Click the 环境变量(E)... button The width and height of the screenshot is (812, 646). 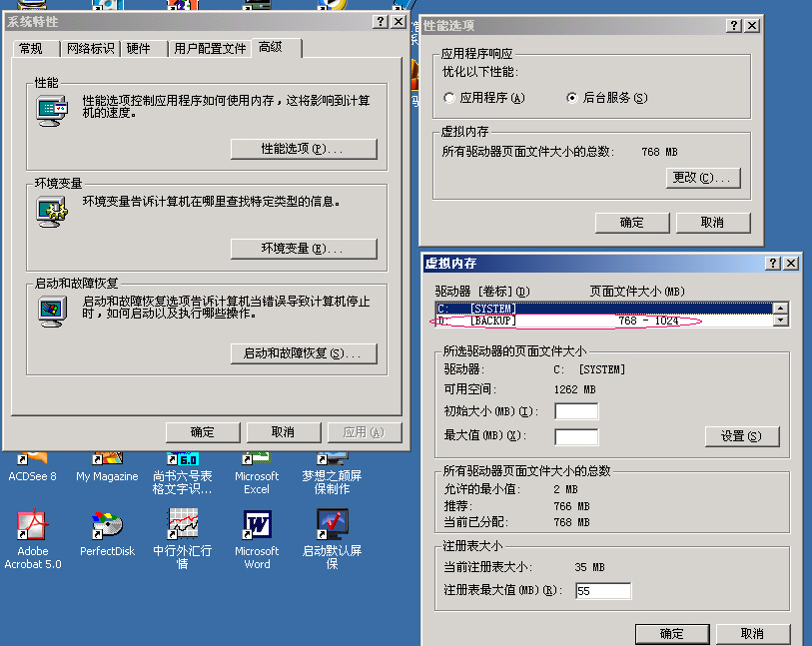pos(304,249)
